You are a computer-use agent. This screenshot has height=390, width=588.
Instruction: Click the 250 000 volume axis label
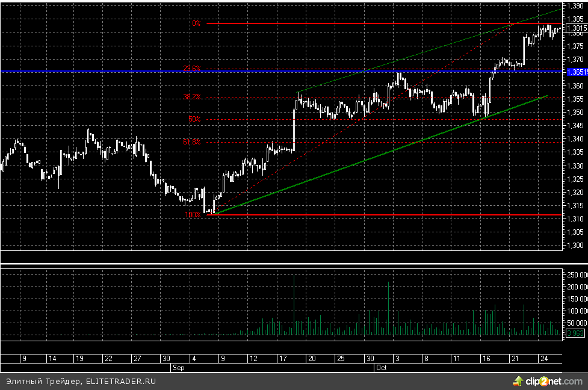pyautogui.click(x=575, y=274)
